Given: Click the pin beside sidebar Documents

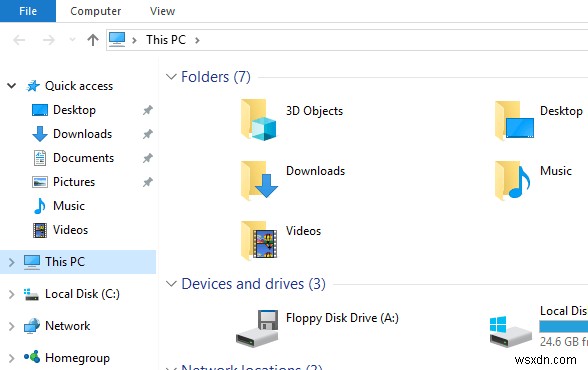Looking at the screenshot, I should [x=147, y=158].
